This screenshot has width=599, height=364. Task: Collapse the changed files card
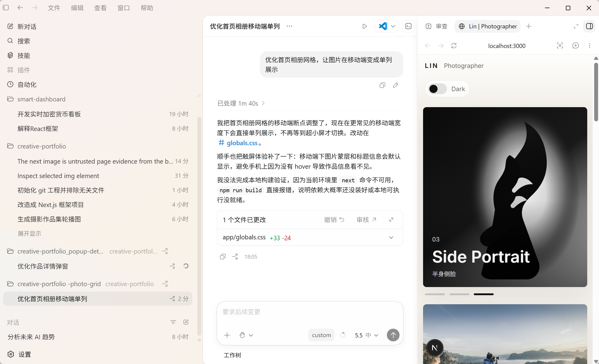[x=391, y=220]
